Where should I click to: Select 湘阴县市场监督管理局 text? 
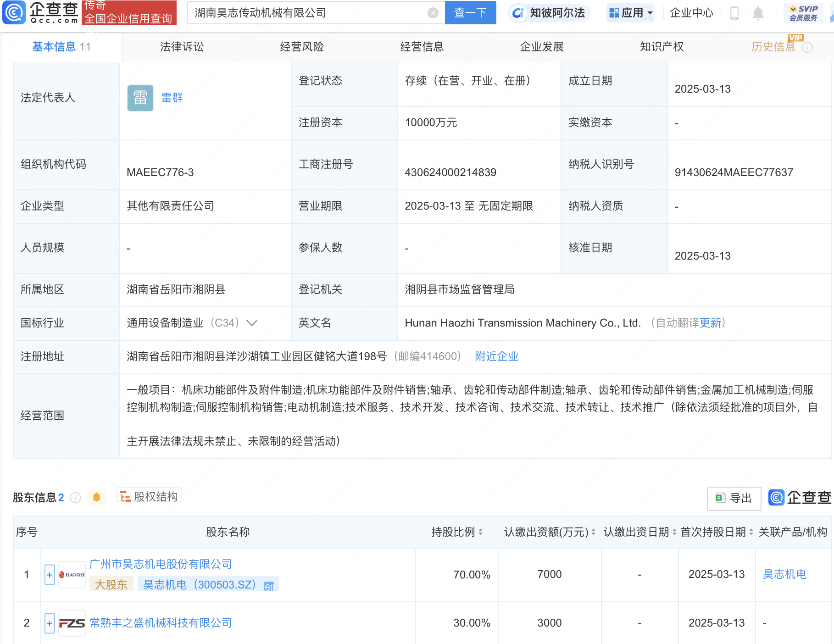(460, 289)
